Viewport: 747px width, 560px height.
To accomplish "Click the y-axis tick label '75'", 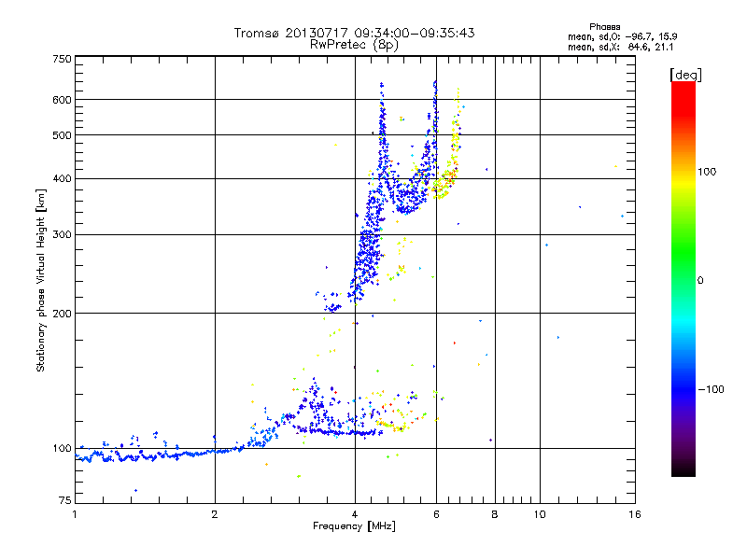I will [65, 500].
